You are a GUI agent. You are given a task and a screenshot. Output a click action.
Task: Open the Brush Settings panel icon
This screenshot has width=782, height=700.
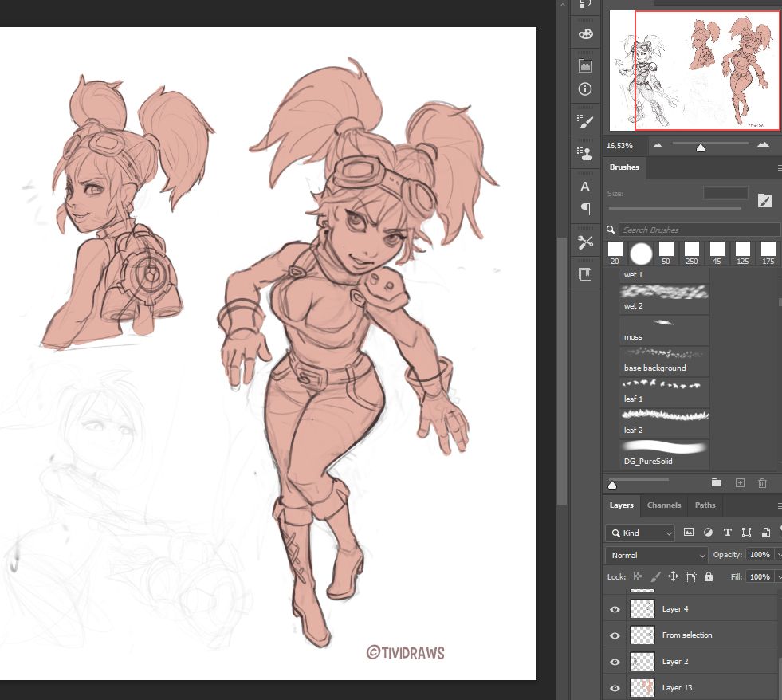click(x=585, y=121)
